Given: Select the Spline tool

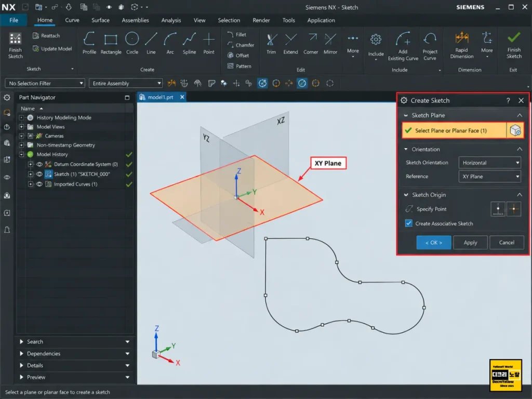Looking at the screenshot, I should pos(189,43).
